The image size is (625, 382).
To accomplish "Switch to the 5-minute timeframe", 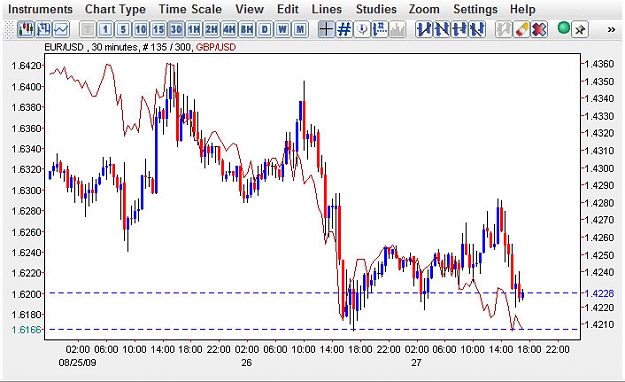I will coord(123,30).
